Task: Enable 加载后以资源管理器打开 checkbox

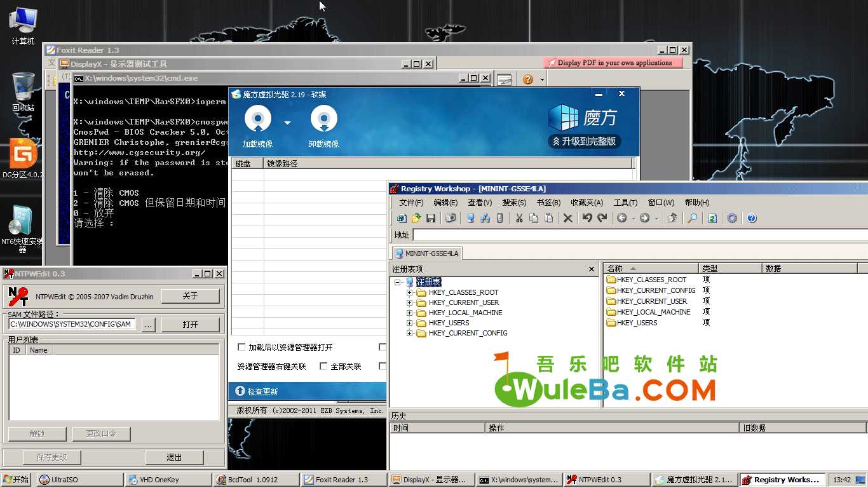Action: click(x=241, y=347)
